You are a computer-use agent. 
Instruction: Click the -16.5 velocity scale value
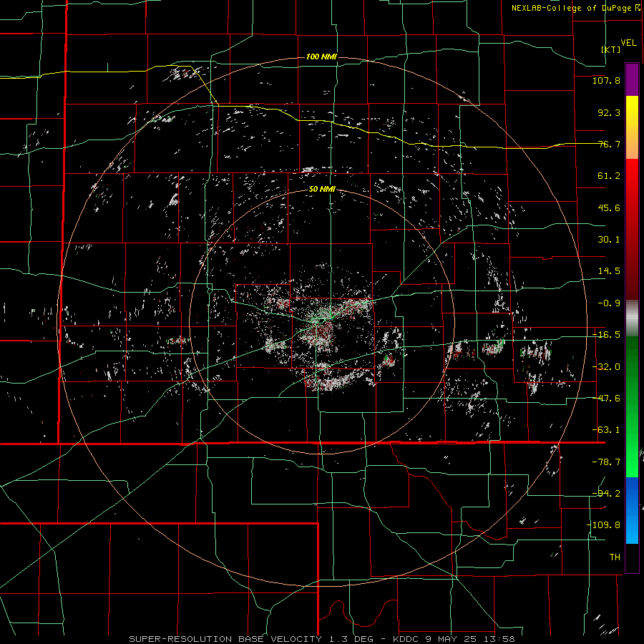click(606, 335)
